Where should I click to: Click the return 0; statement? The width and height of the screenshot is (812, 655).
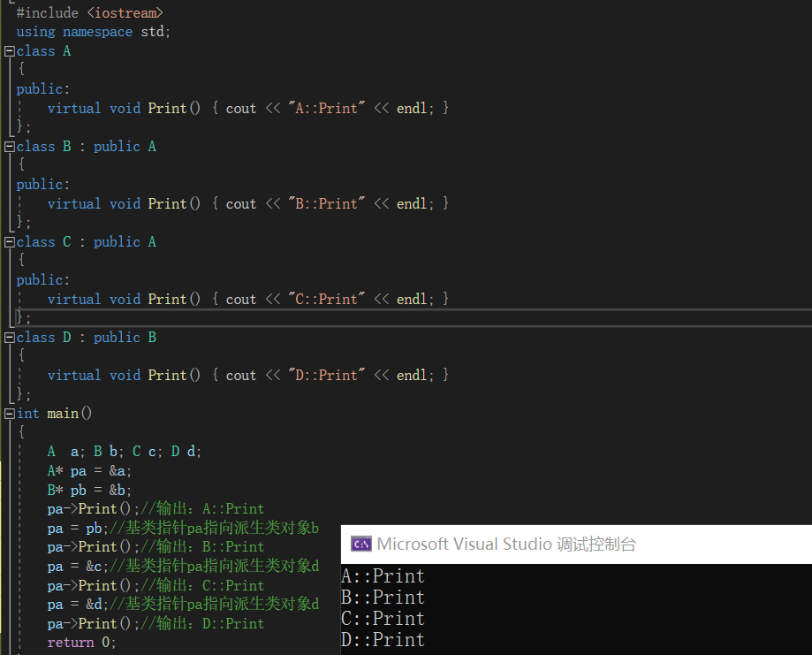pyautogui.click(x=81, y=643)
